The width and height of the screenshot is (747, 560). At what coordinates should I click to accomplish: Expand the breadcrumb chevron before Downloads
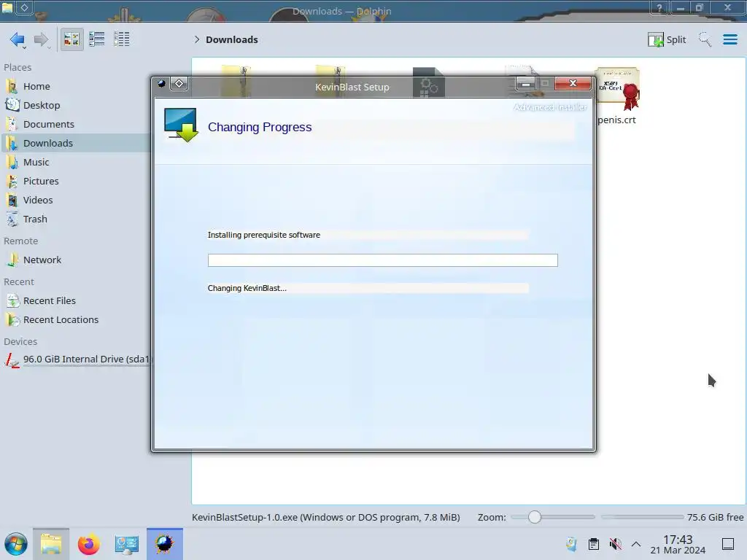[197, 39]
